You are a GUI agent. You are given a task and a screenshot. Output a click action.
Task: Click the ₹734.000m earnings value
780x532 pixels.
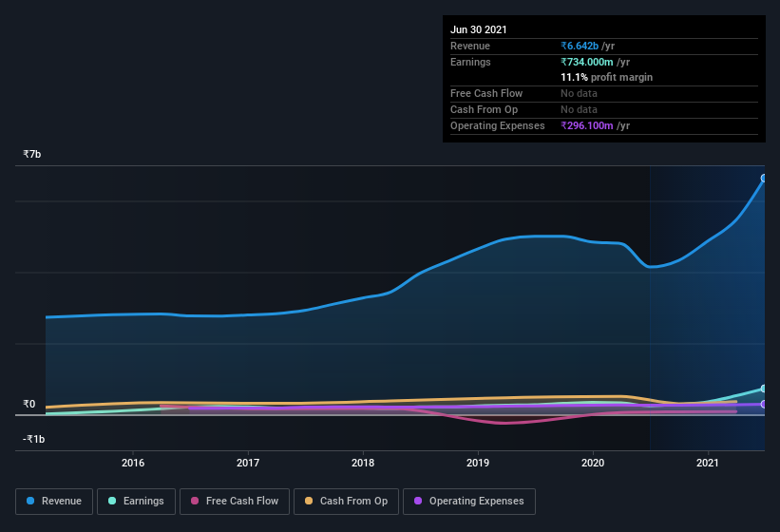click(x=587, y=62)
